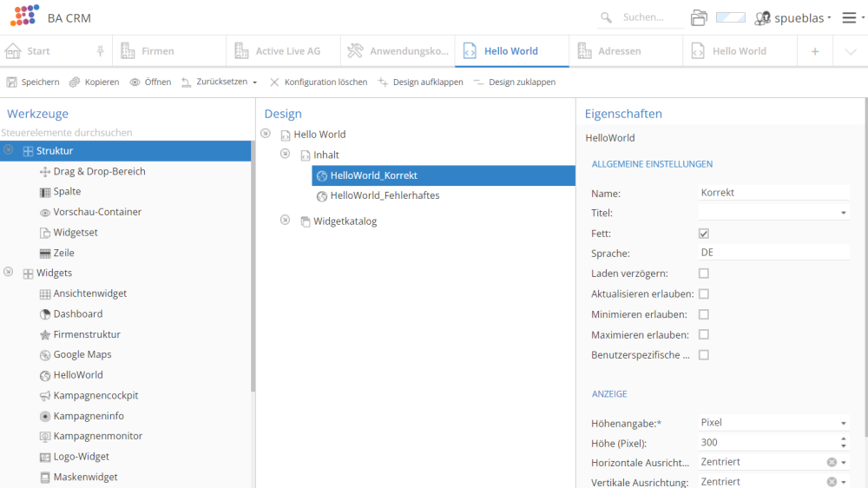
Task: Uncheck the Fett checkbox
Action: (704, 234)
